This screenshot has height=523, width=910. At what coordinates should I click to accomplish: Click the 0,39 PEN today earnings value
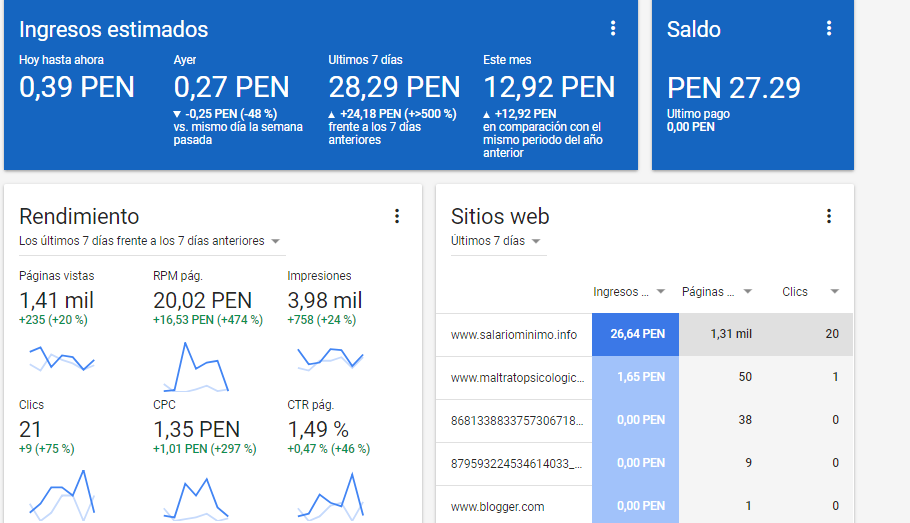tap(77, 88)
